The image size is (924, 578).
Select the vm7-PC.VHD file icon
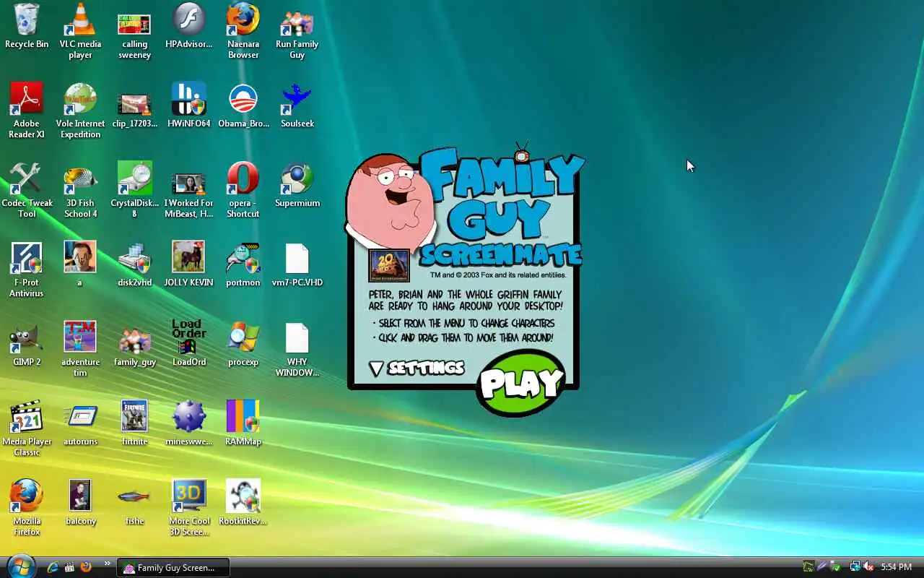pyautogui.click(x=297, y=266)
